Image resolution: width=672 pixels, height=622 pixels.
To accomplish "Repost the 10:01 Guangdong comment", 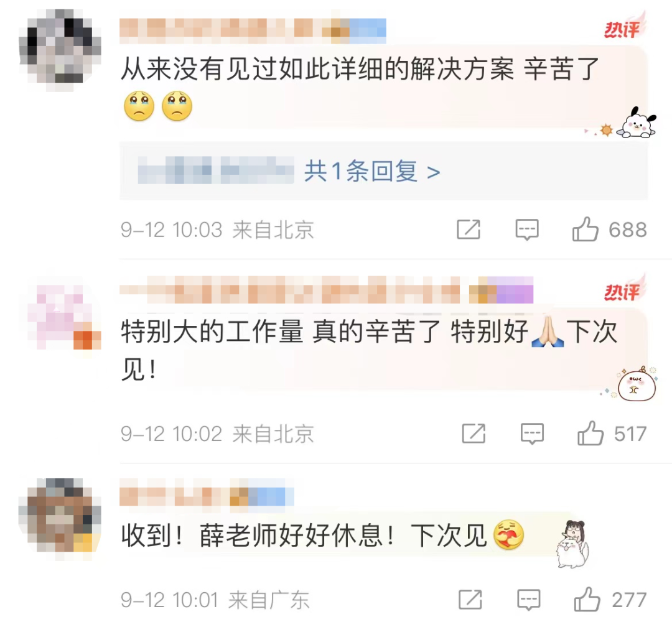I will [x=470, y=599].
